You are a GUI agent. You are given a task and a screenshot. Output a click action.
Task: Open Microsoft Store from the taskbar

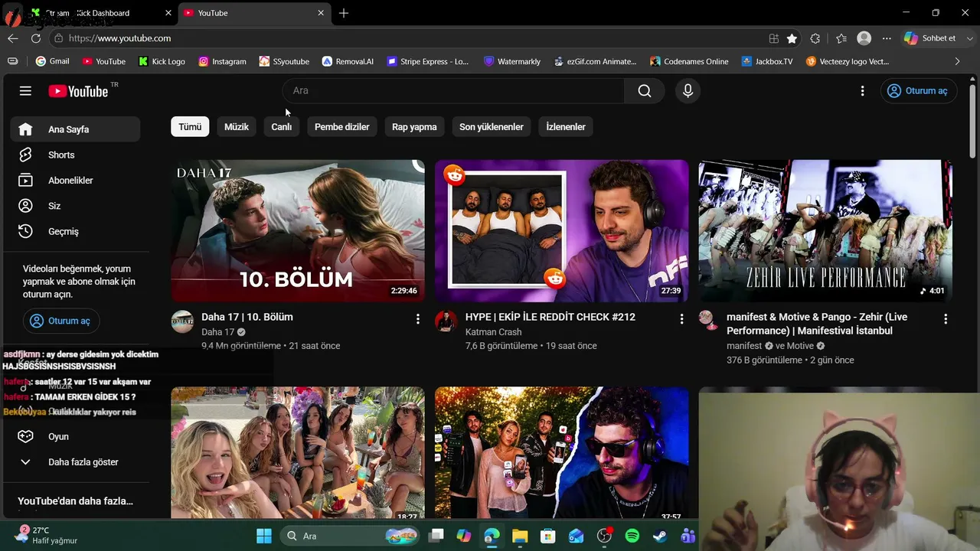pos(547,536)
